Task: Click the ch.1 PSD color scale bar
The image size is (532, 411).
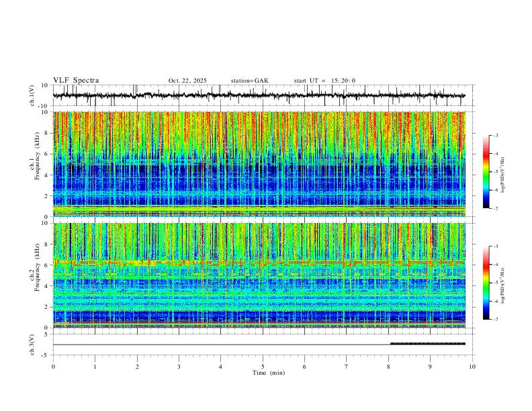Action: [486, 172]
